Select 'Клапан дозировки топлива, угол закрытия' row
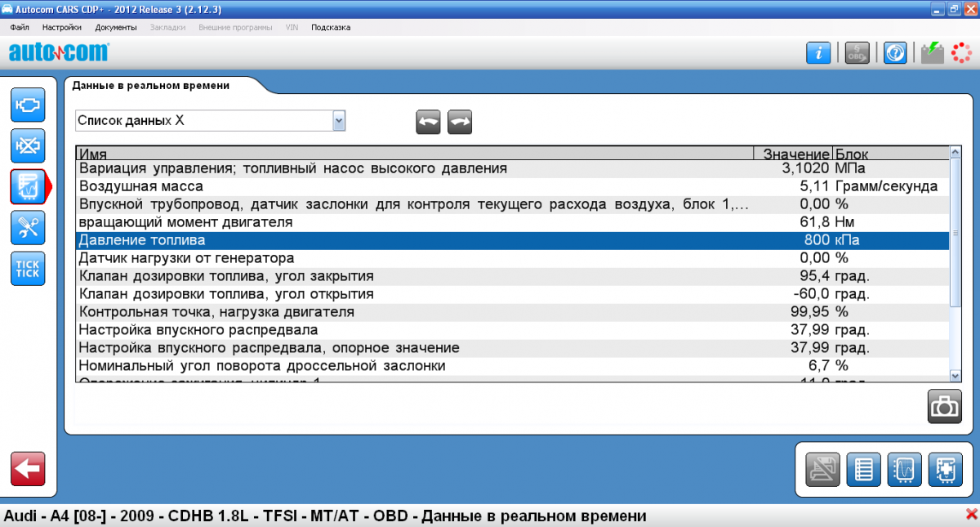 click(x=512, y=276)
